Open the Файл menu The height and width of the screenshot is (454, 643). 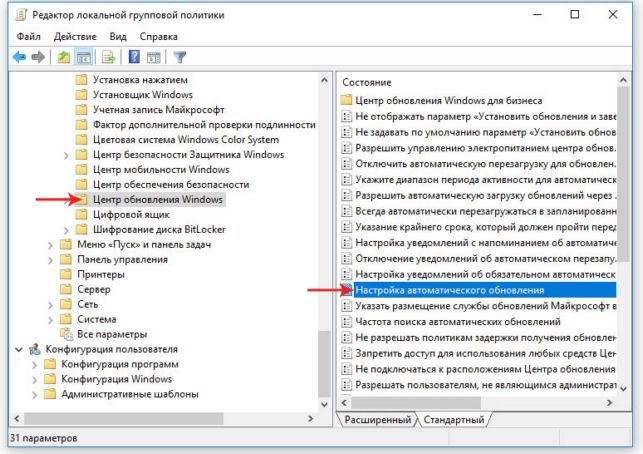coord(28,37)
